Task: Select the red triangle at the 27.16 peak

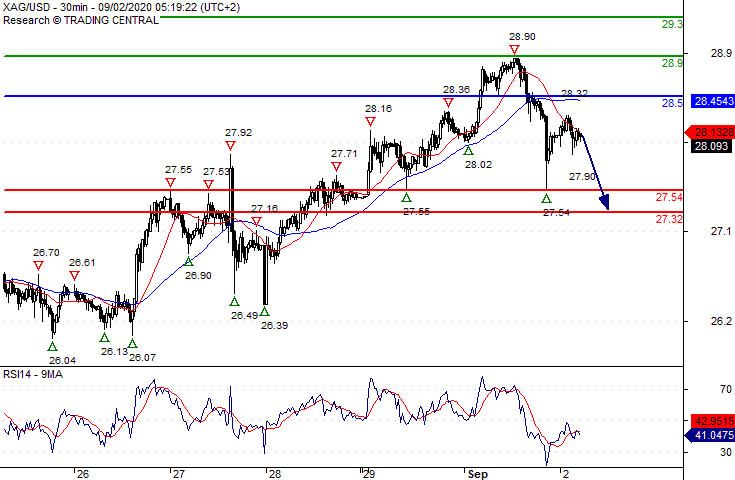Action: point(256,221)
